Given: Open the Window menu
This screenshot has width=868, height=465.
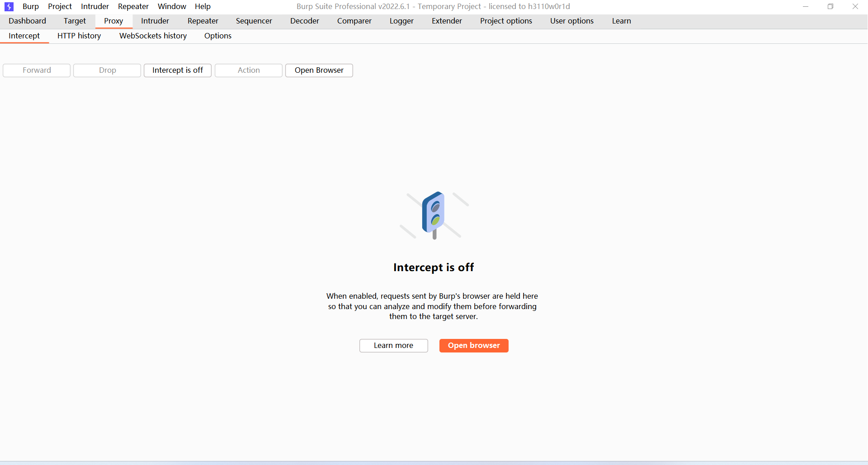Looking at the screenshot, I should point(172,6).
